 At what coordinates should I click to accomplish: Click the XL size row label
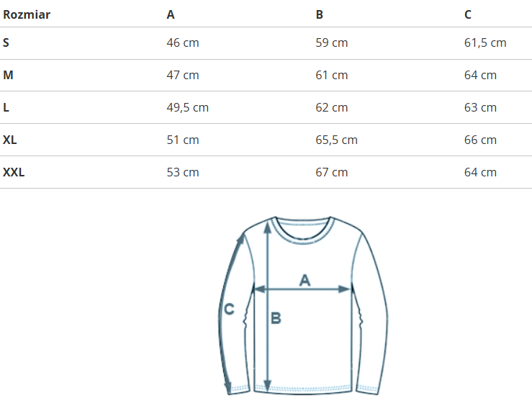pos(10,140)
